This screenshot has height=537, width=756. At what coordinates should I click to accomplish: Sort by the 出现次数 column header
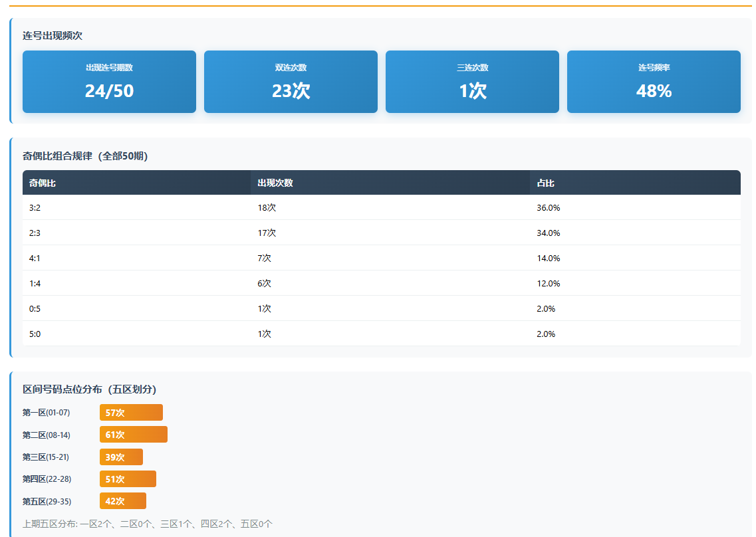tap(275, 183)
